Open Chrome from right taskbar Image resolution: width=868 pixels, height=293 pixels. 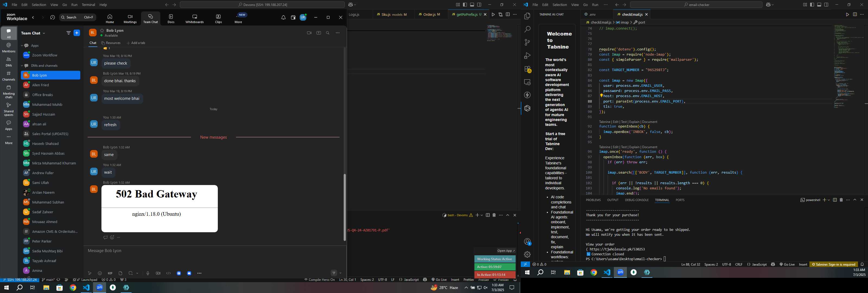coord(594,273)
